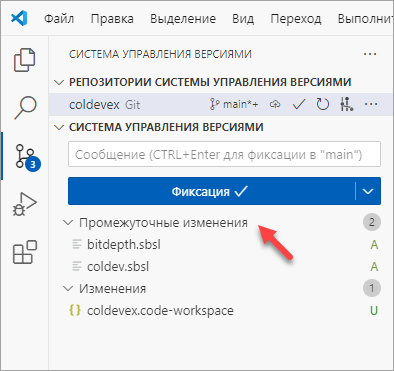This screenshot has height=371, width=394.
Task: Collapse the Изменения group
Action: (68, 288)
